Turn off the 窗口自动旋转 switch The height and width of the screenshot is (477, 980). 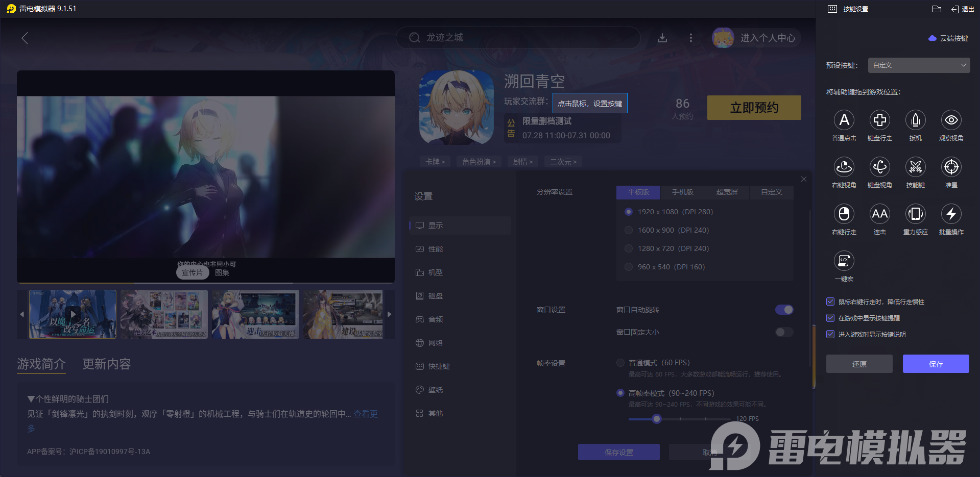point(784,310)
